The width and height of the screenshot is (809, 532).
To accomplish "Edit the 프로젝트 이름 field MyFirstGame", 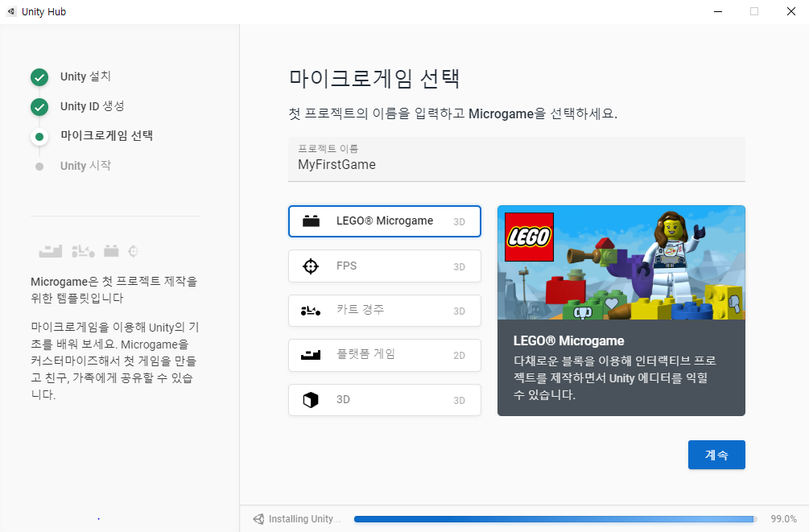I will click(x=517, y=159).
